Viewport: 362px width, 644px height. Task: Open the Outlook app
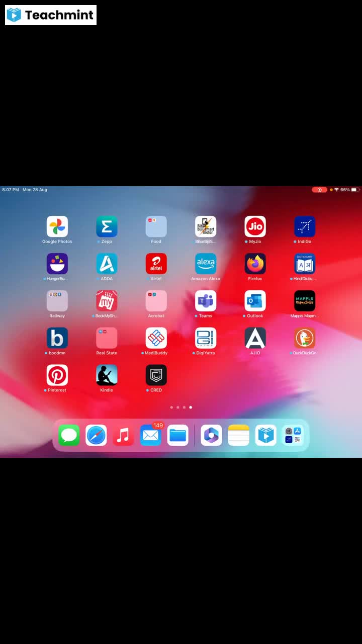(255, 301)
